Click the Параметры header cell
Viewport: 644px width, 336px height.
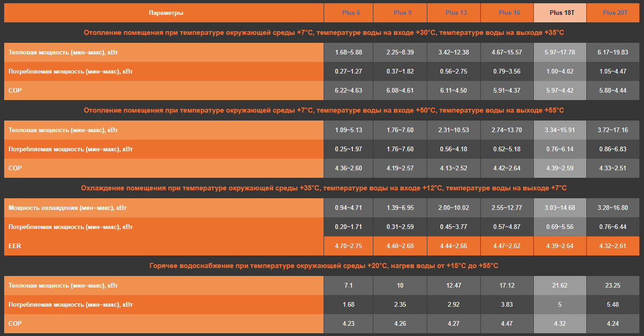coord(166,13)
